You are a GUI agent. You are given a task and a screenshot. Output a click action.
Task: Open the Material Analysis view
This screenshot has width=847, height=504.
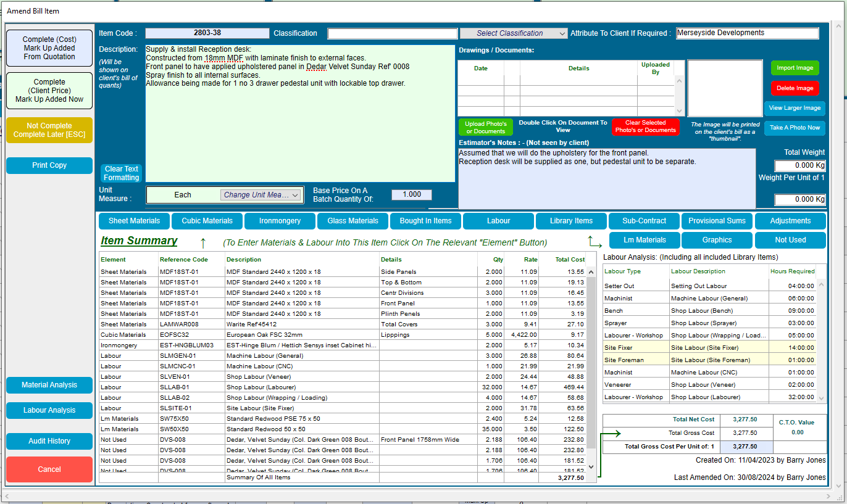[x=49, y=385]
